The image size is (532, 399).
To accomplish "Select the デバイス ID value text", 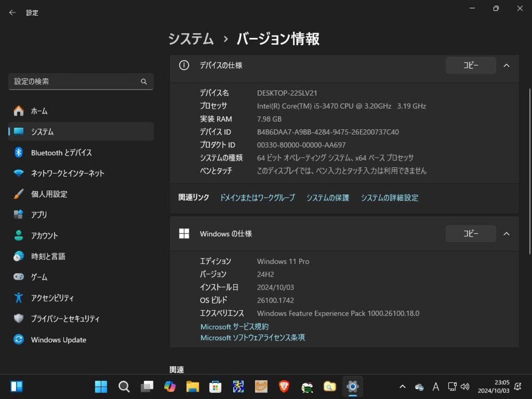I will pyautogui.click(x=328, y=132).
